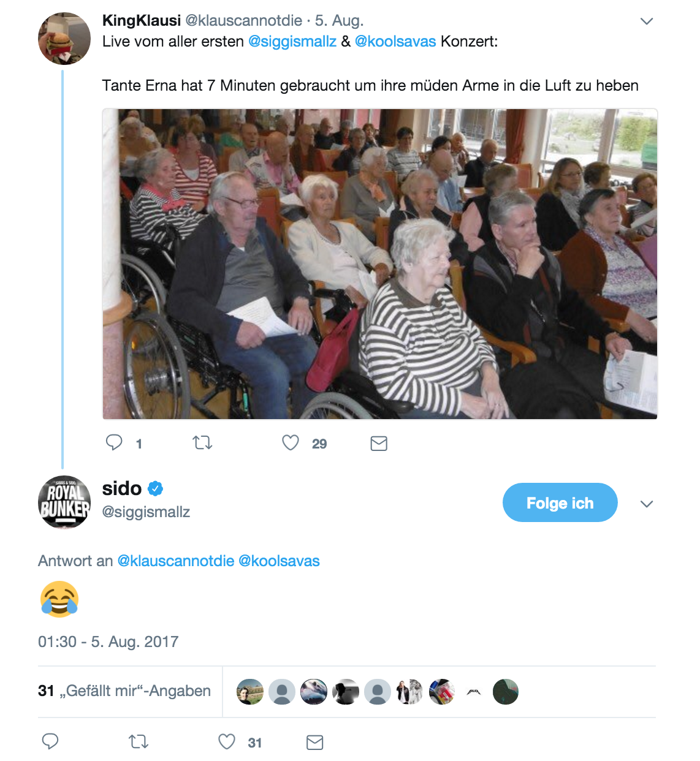Open the 01:30 - 5. Aug. 2017 timestamp

(108, 642)
